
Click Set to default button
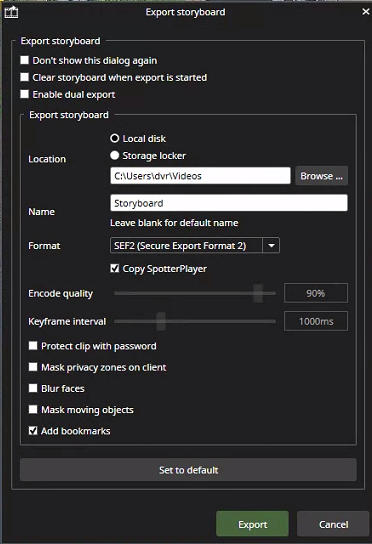[x=188, y=470]
